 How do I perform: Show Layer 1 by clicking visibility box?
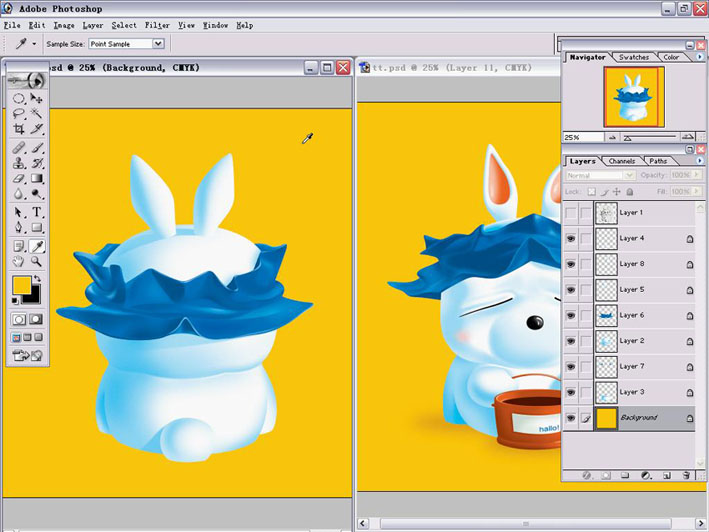571,212
